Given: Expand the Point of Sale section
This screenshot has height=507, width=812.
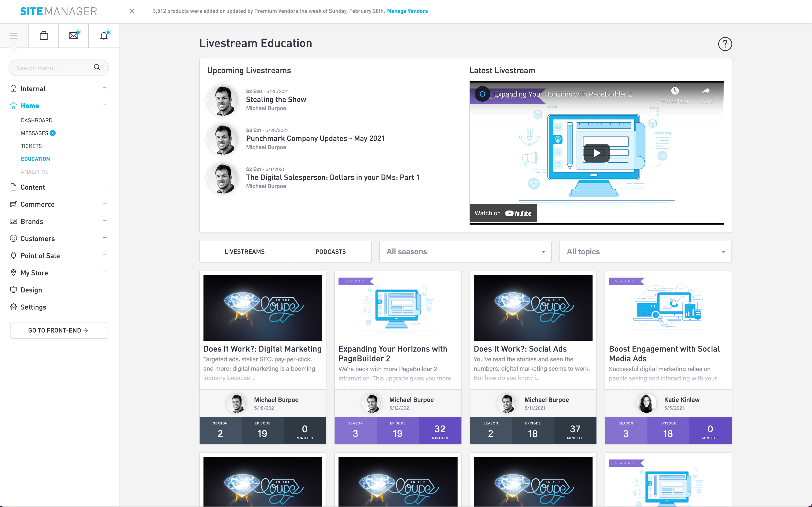Looking at the screenshot, I should point(105,255).
